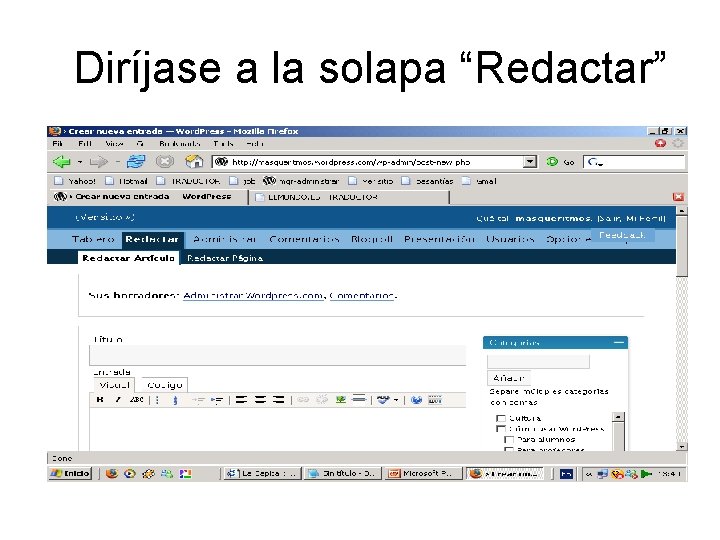Center-align text in the editor
The image size is (720, 540).
[x=260, y=400]
